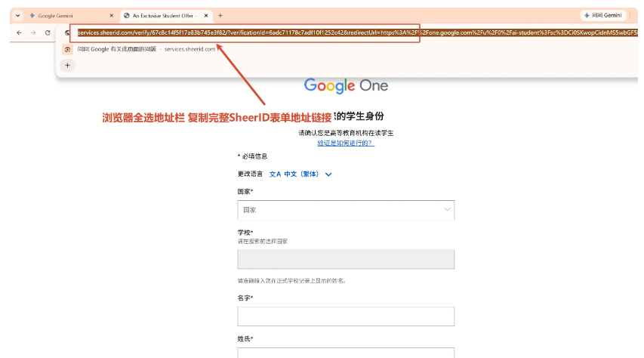Click the Google Lens icon in suggestion row

[x=67, y=49]
